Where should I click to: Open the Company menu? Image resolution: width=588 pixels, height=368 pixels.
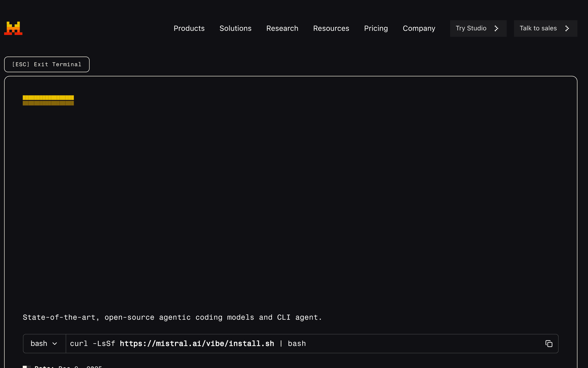point(419,28)
